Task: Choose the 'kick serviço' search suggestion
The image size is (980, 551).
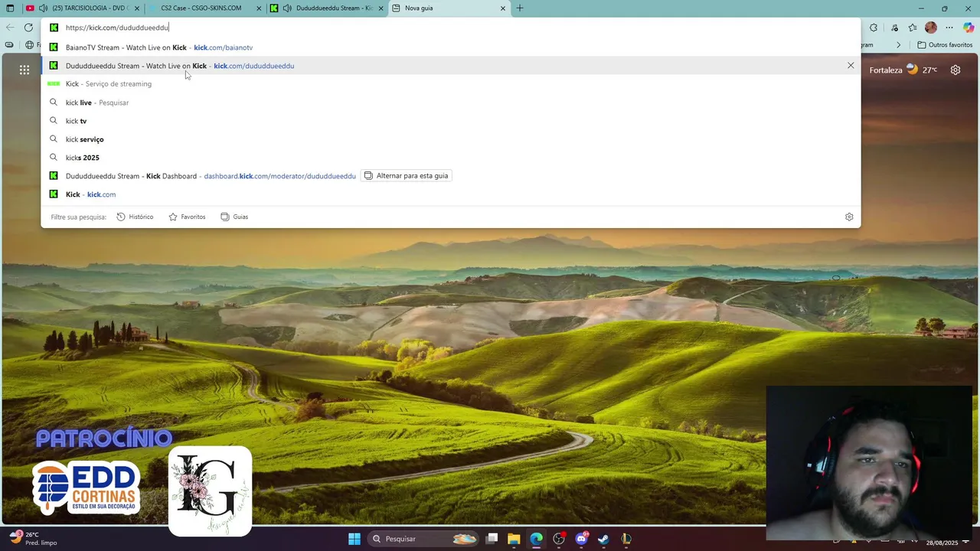Action: [x=450, y=139]
